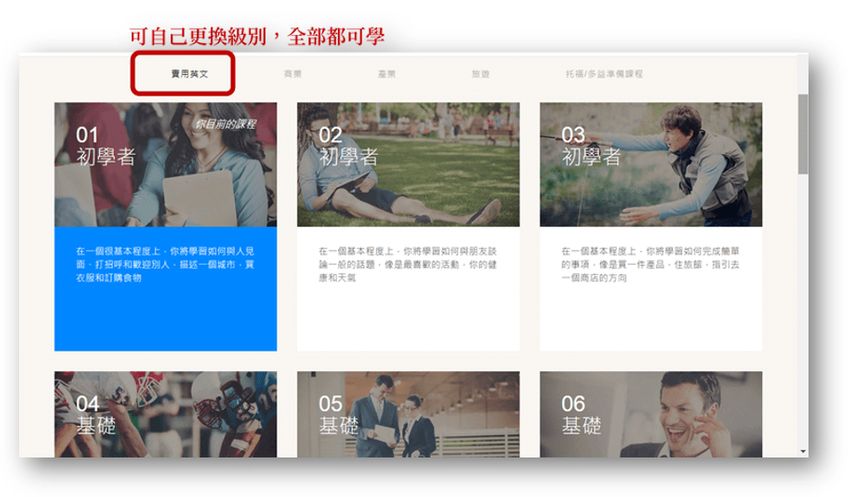The width and height of the screenshot is (848, 497).
Task: Switch to the 商業 tab
Action: click(292, 74)
